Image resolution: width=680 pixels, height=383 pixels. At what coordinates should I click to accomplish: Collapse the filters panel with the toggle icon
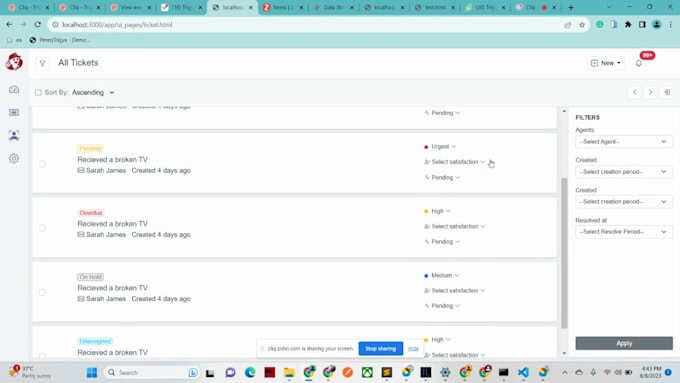point(667,92)
